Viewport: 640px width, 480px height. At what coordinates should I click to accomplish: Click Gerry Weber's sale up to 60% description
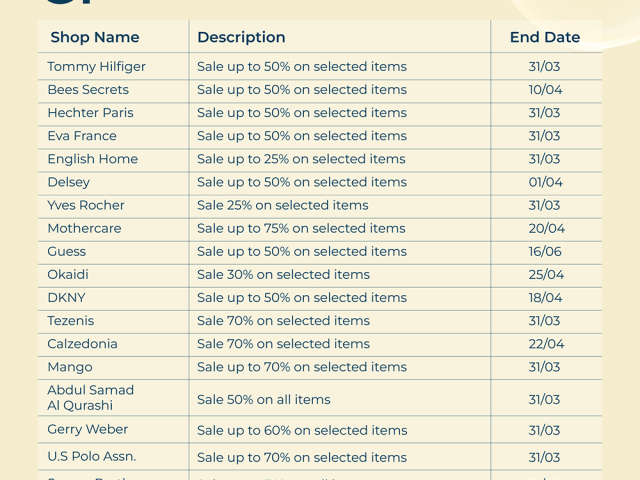coord(302,430)
